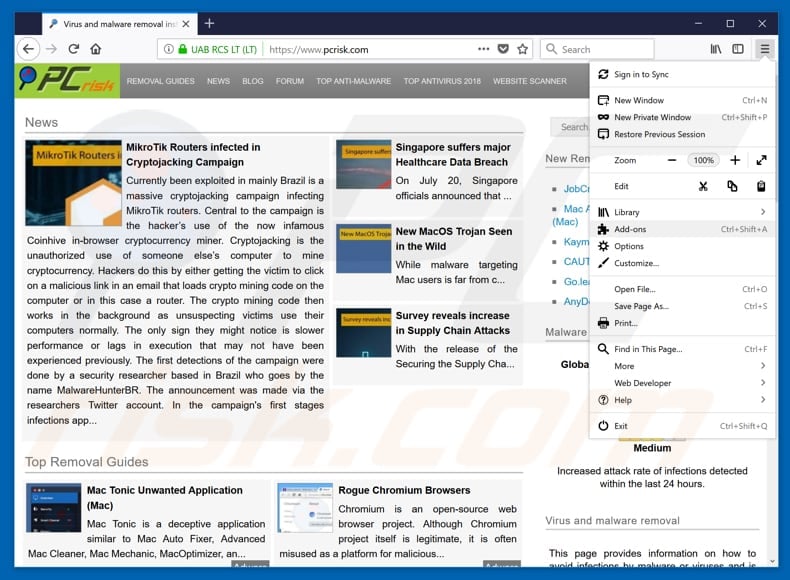Click the browser Back arrow button
This screenshot has width=790, height=580.
[28, 49]
